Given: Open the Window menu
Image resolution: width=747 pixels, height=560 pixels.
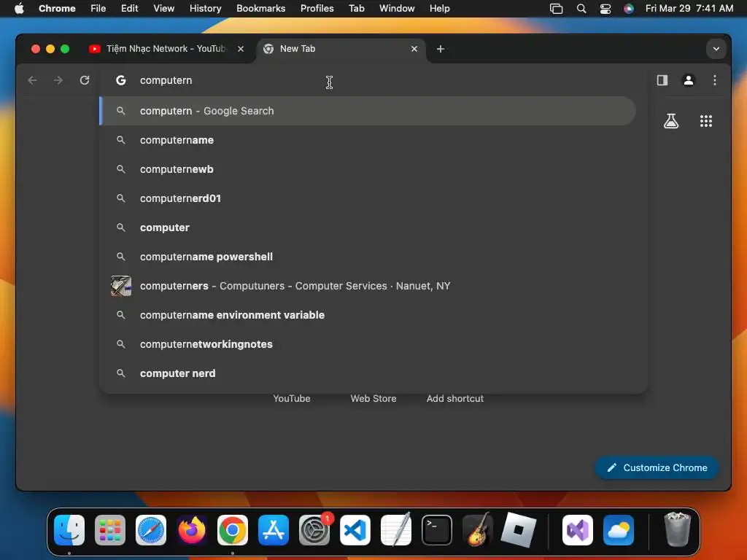Looking at the screenshot, I should (397, 9).
